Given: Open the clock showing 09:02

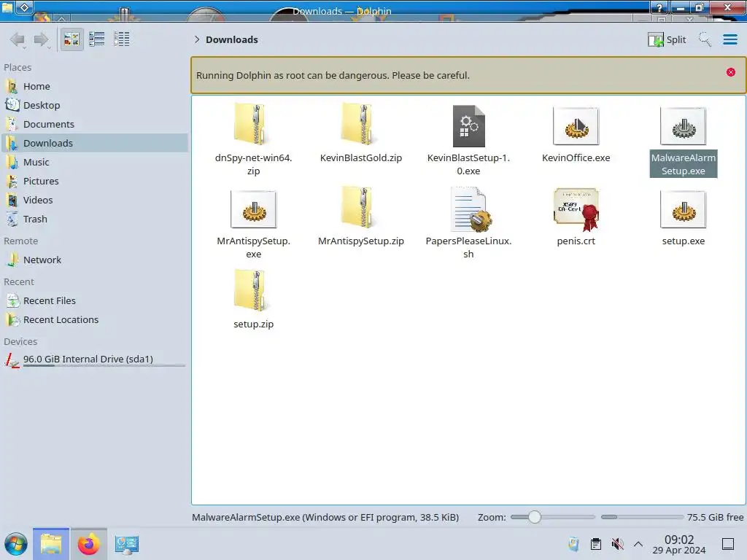Looking at the screenshot, I should pyautogui.click(x=679, y=544).
